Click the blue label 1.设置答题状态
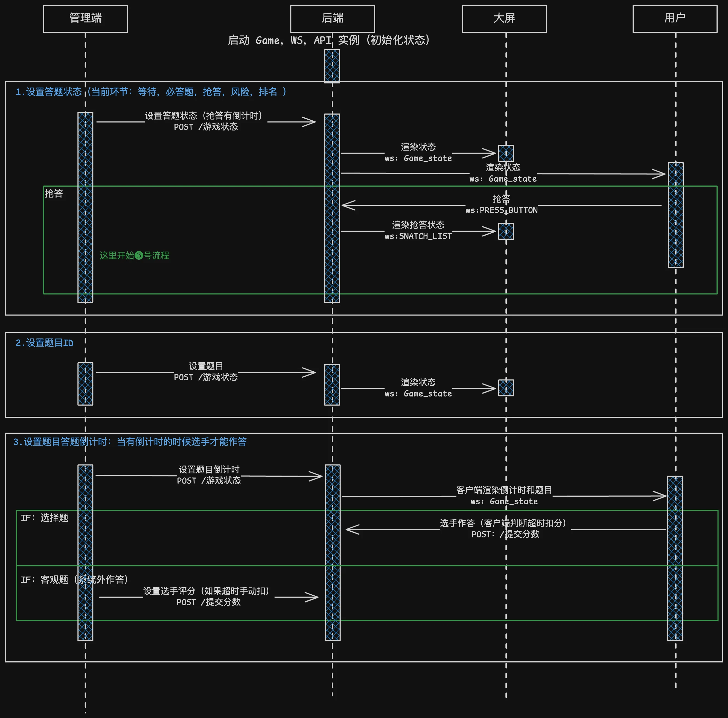728x718 pixels. point(49,92)
